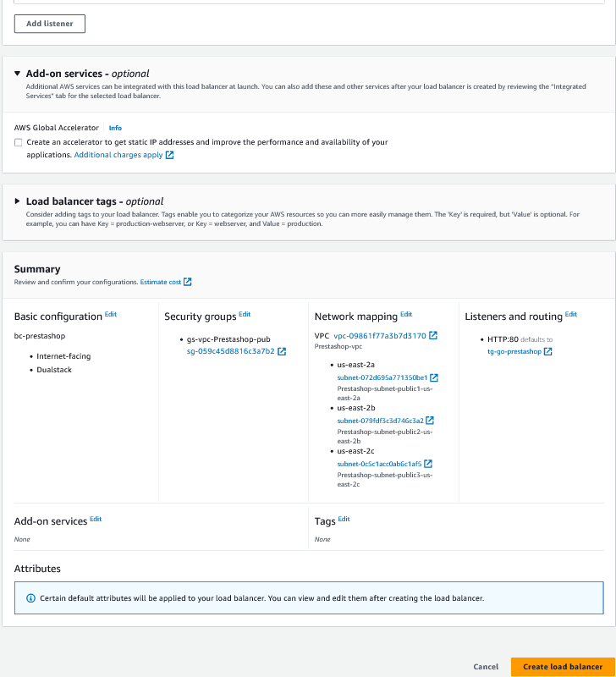Collapse the Add-on services section
Screen dimensions: 616x677
click(x=18, y=74)
